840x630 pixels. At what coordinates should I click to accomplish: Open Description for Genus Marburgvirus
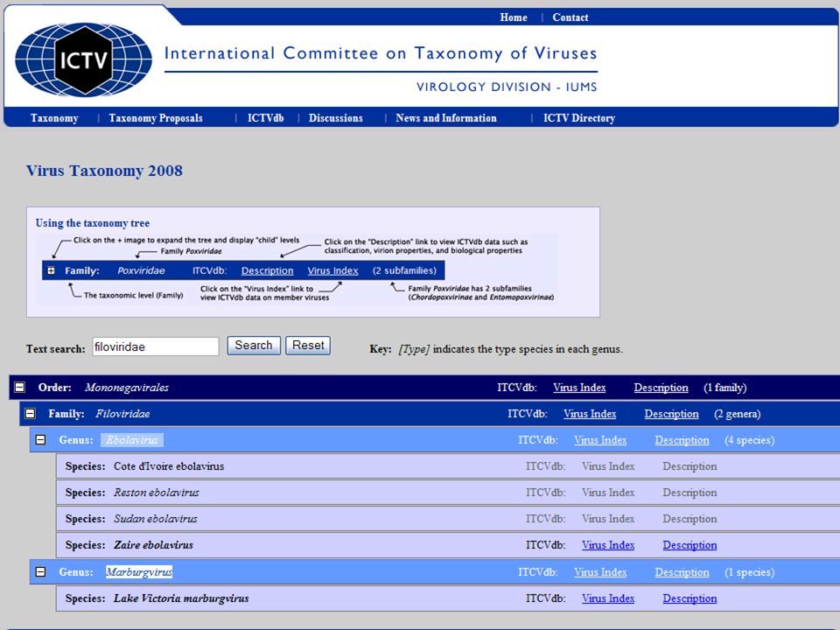(x=682, y=572)
